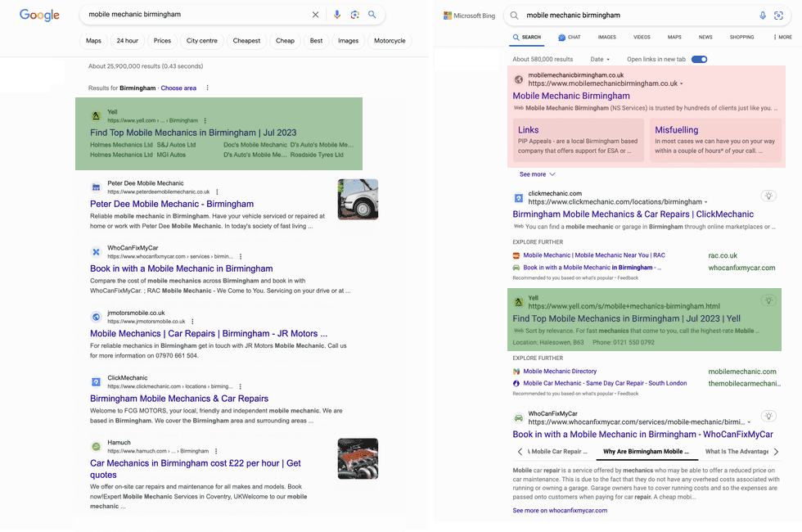This screenshot has height=532, width=802.
Task: Click the Google logo
Action: (x=39, y=15)
